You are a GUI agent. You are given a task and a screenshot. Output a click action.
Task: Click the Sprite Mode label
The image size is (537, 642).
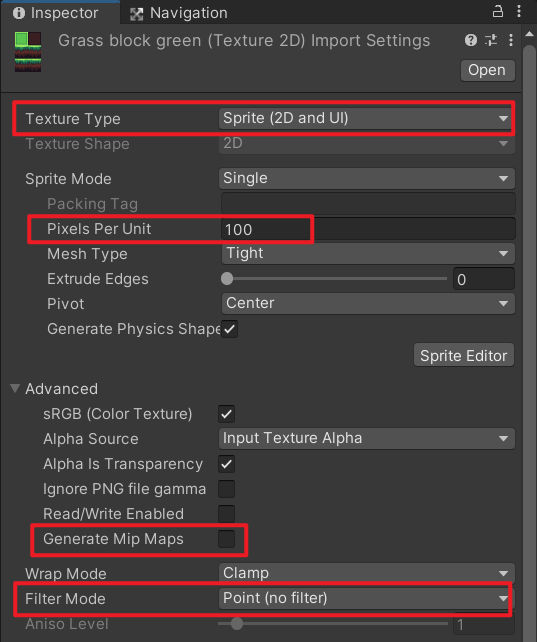[68, 179]
